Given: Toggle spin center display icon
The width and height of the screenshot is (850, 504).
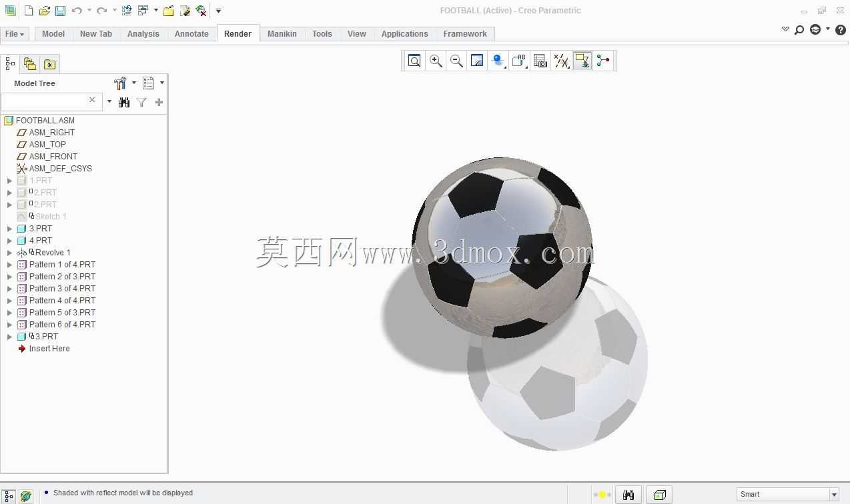Looking at the screenshot, I should click(603, 61).
